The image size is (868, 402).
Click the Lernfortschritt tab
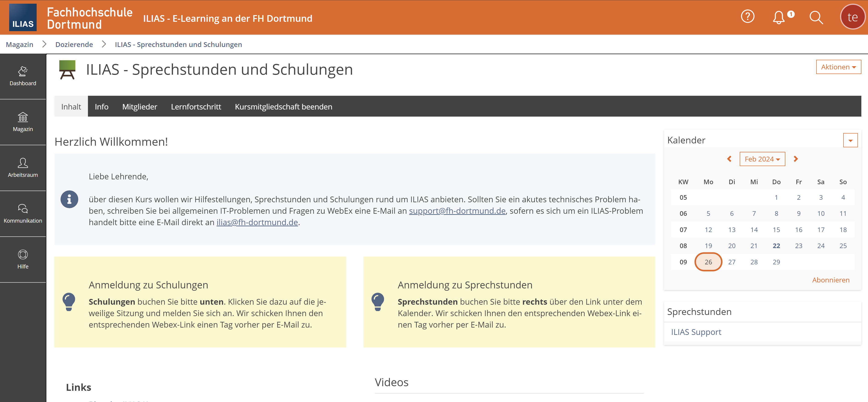tap(197, 106)
